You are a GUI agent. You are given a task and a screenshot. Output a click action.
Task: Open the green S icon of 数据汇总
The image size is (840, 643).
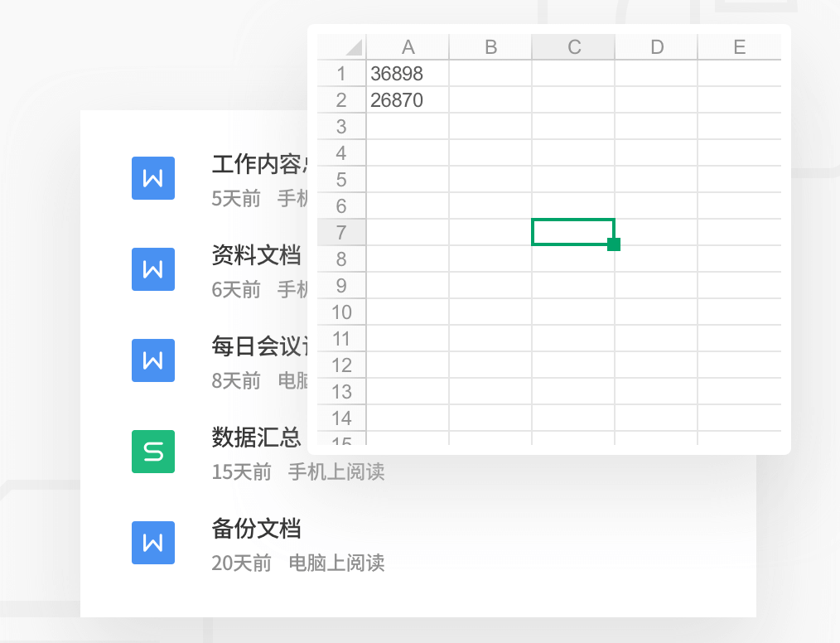point(153,451)
